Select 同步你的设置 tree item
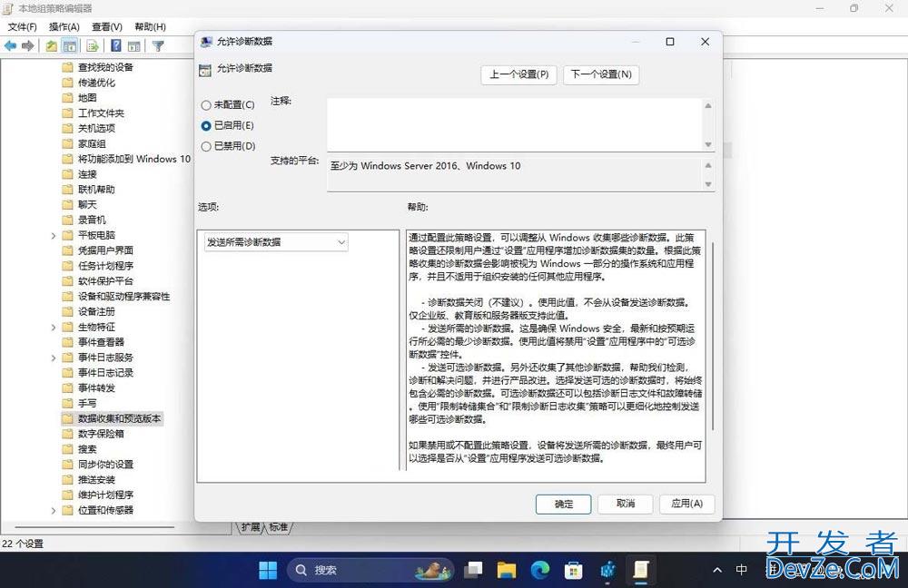The height and width of the screenshot is (588, 908). pos(106,465)
